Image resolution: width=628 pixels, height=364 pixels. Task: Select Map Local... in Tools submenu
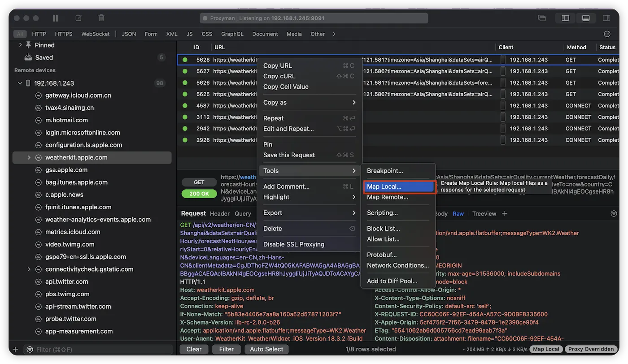point(398,186)
